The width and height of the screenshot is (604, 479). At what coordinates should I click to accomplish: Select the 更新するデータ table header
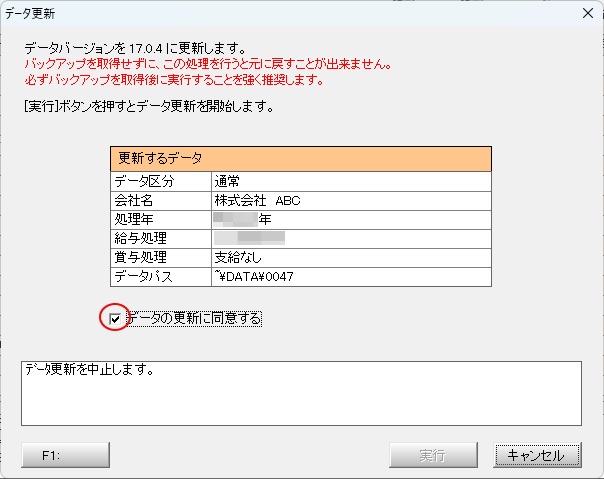coord(301,159)
